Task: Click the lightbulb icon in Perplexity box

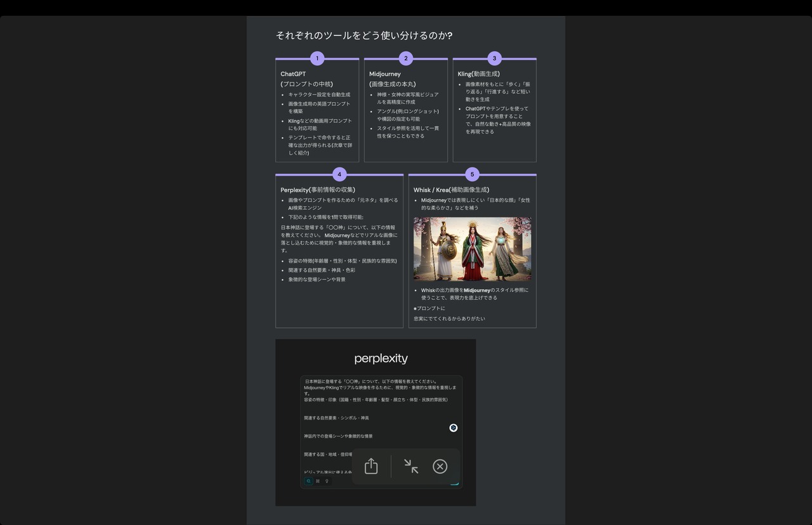Action: click(x=327, y=481)
